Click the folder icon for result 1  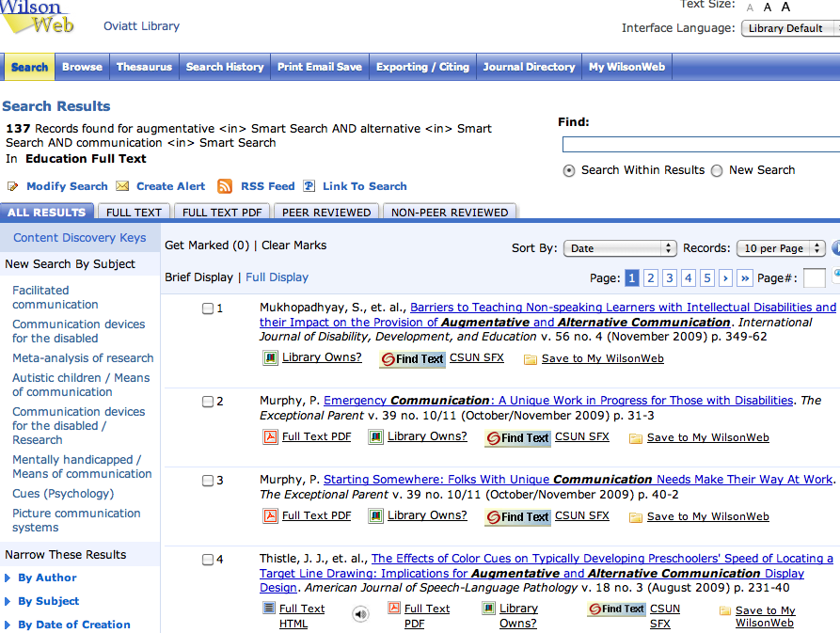[531, 359]
